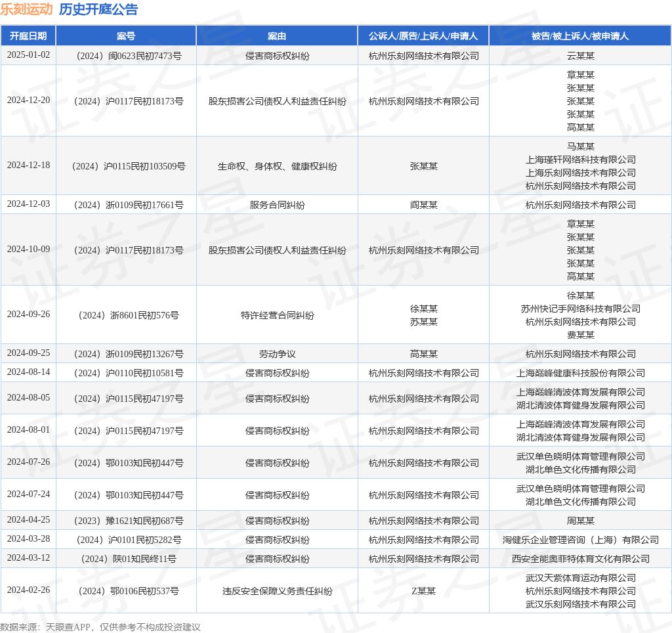Click the date 2024-10-09
The width and height of the screenshot is (672, 633).
(28, 249)
